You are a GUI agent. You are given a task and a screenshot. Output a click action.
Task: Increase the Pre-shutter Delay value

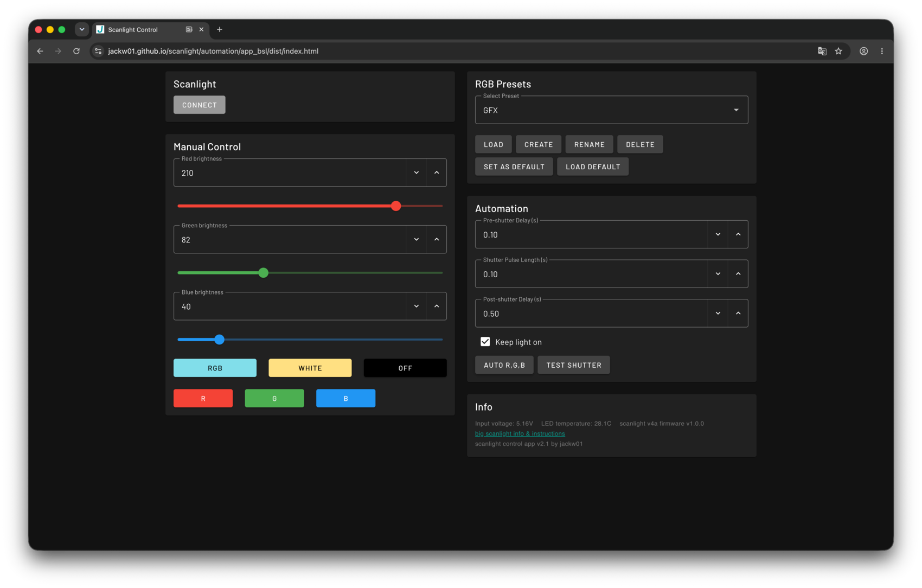738,234
